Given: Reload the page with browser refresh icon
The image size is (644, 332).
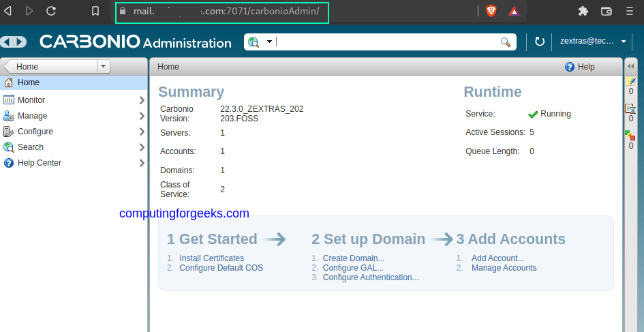Looking at the screenshot, I should [51, 11].
